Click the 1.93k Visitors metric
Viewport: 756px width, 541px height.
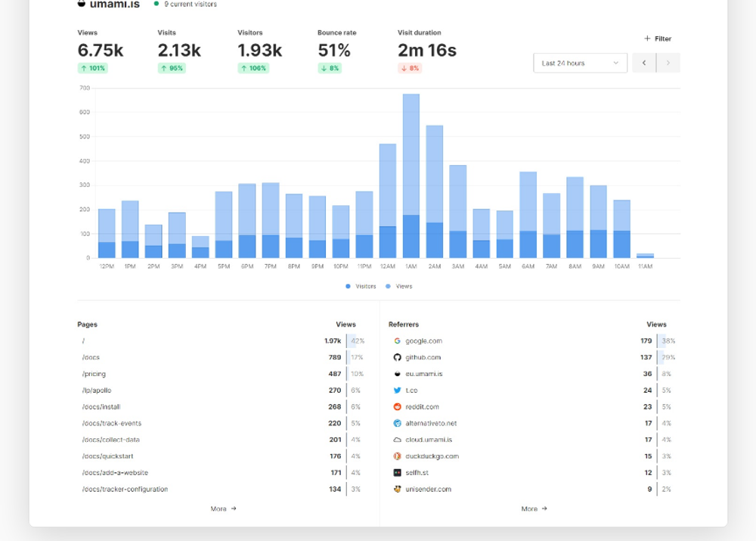260,50
